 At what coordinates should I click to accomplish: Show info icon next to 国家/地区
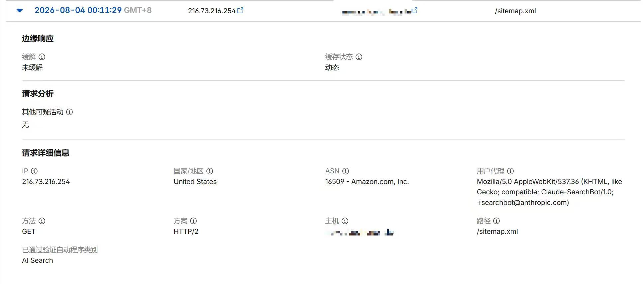[210, 171]
